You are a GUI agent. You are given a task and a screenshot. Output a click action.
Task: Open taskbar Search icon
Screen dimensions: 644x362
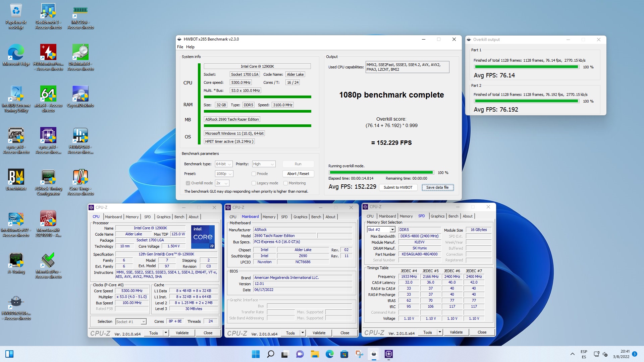pos(270,354)
